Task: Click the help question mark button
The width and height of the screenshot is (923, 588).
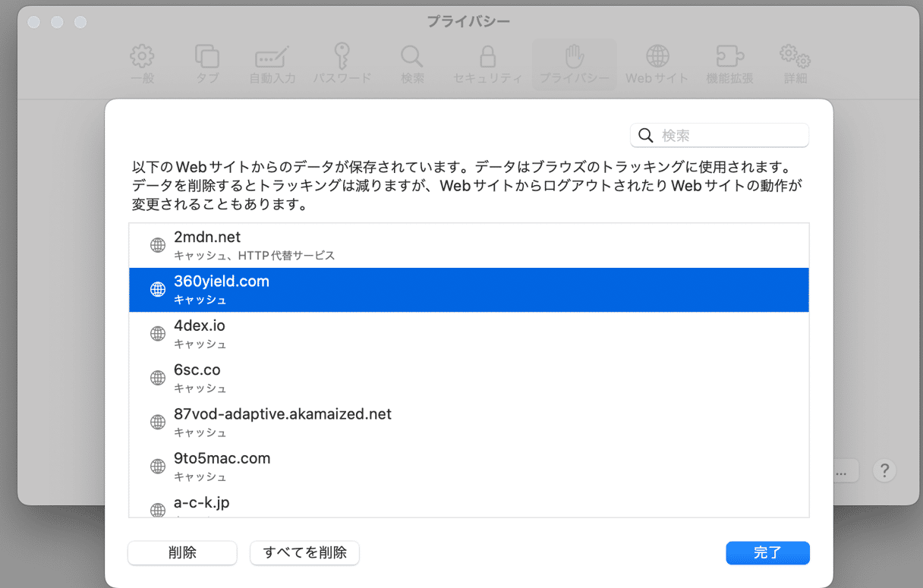Action: 884,470
